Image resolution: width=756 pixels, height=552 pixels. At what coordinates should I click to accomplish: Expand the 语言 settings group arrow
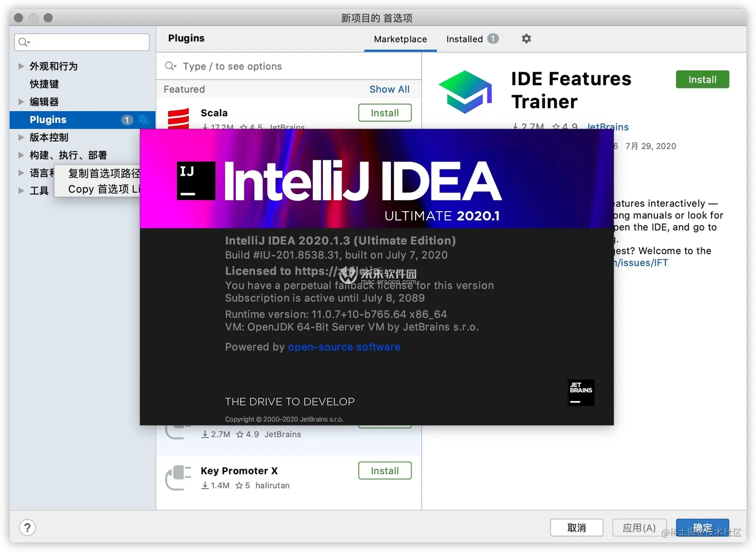[x=21, y=173]
